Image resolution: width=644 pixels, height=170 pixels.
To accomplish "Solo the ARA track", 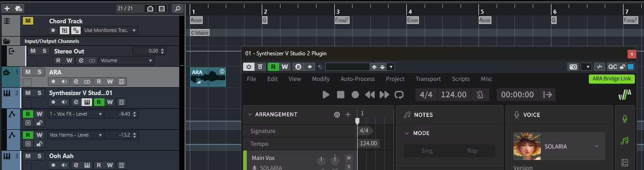I will click(40, 72).
